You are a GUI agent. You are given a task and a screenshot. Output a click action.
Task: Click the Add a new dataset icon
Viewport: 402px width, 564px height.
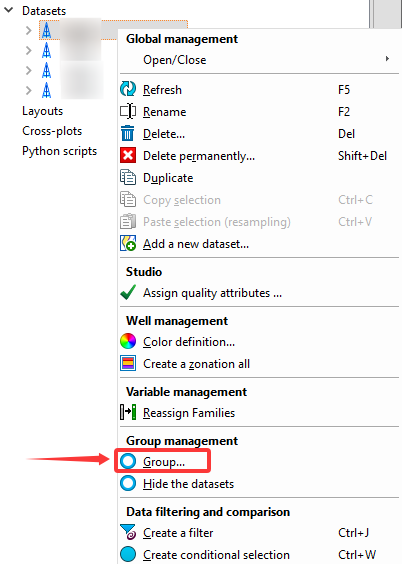coord(128,243)
